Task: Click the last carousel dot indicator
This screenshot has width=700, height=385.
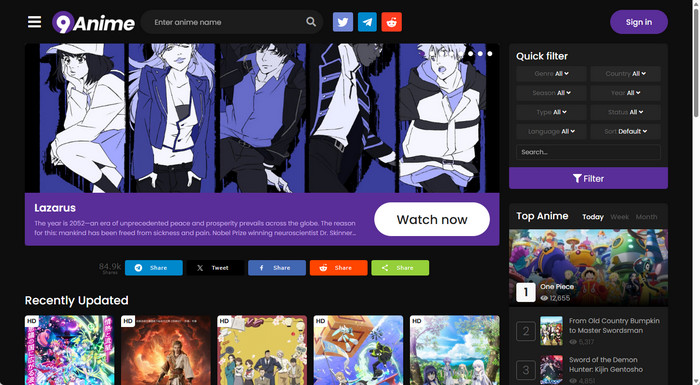Action: 490,54
